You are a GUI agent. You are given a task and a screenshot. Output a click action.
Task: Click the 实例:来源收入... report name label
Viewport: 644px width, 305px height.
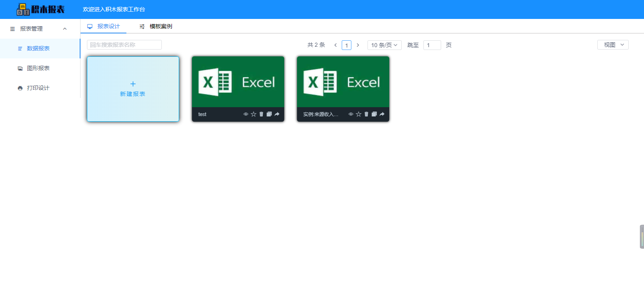coord(321,114)
